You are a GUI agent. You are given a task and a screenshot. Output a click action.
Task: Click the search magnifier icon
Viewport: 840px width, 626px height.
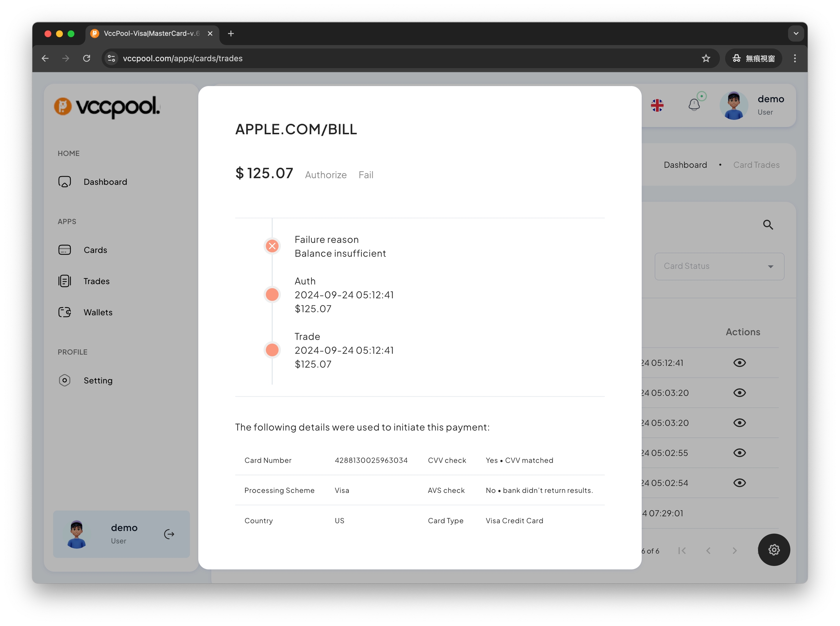(768, 225)
